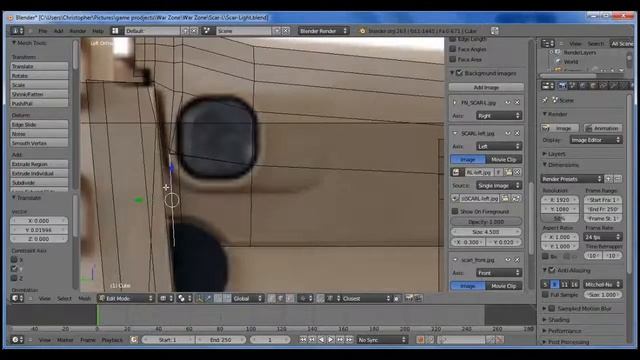Toggle the Anti-Aliasing checkbox
Screen dimensions: 640x360
[552, 270]
